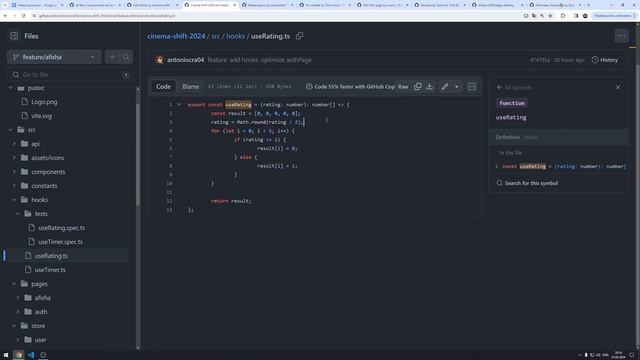640x360 pixels.
Task: Download the raw file icon
Action: pyautogui.click(x=429, y=87)
